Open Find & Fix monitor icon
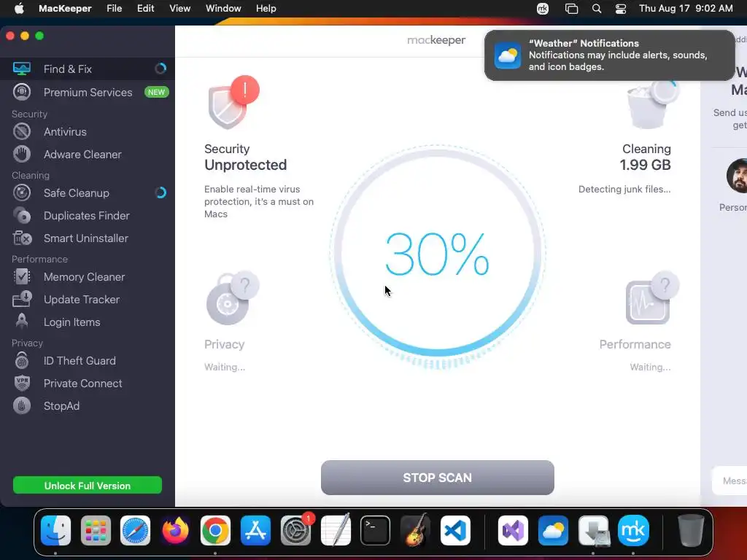Screen dimensions: 747x560 point(22,69)
